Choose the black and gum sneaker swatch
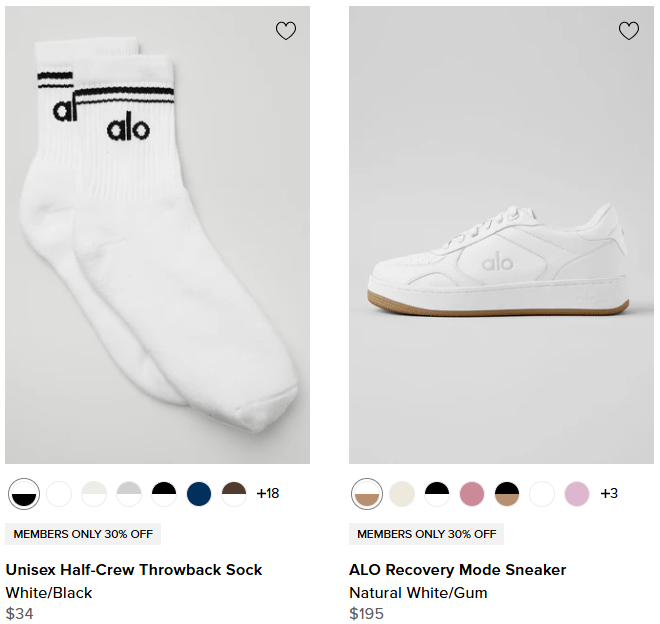 click(x=507, y=493)
